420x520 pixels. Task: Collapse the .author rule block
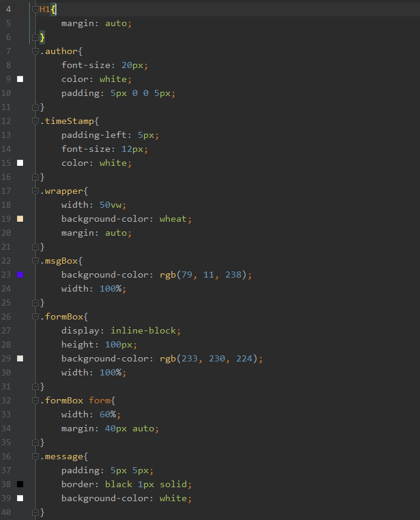(x=35, y=51)
